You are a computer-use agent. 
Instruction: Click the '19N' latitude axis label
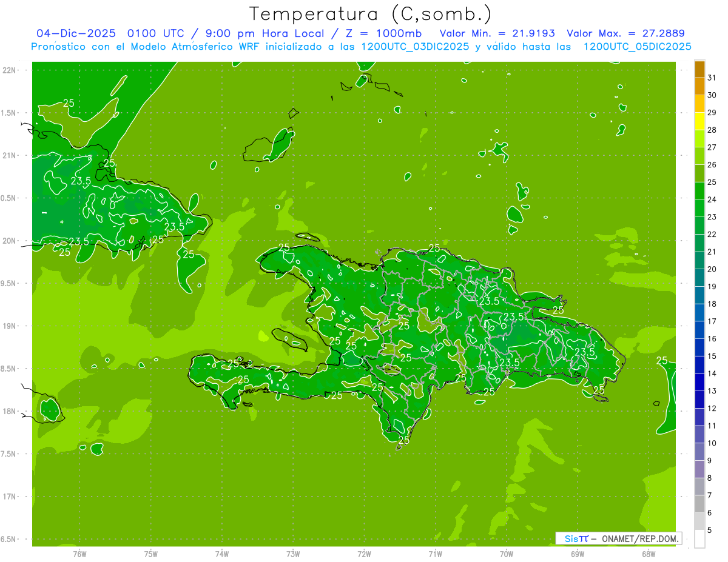(x=10, y=326)
